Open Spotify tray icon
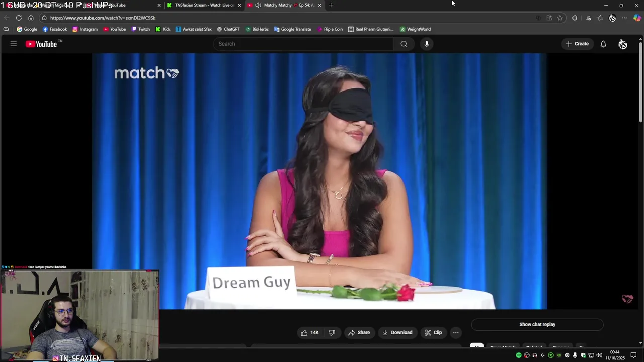This screenshot has width=644, height=362. [519, 355]
